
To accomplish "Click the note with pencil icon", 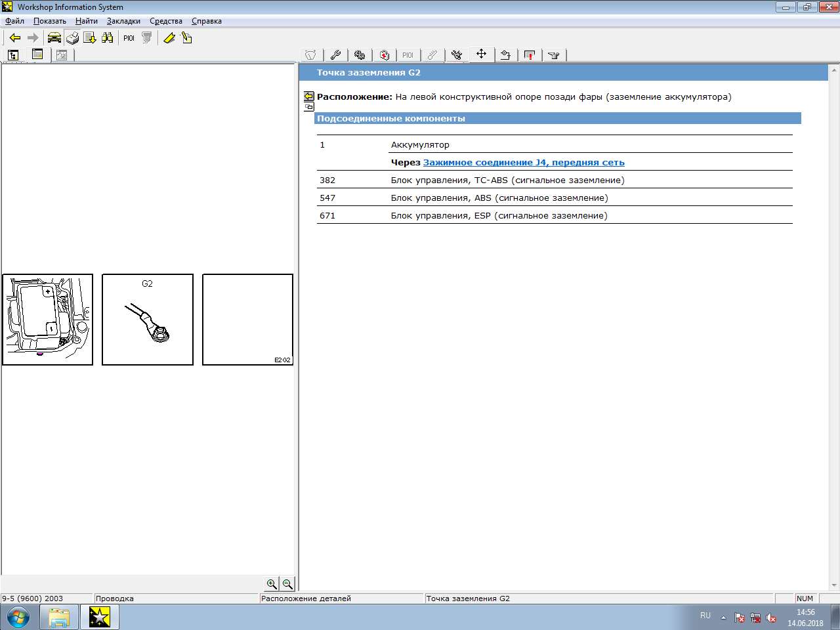I will (x=187, y=38).
